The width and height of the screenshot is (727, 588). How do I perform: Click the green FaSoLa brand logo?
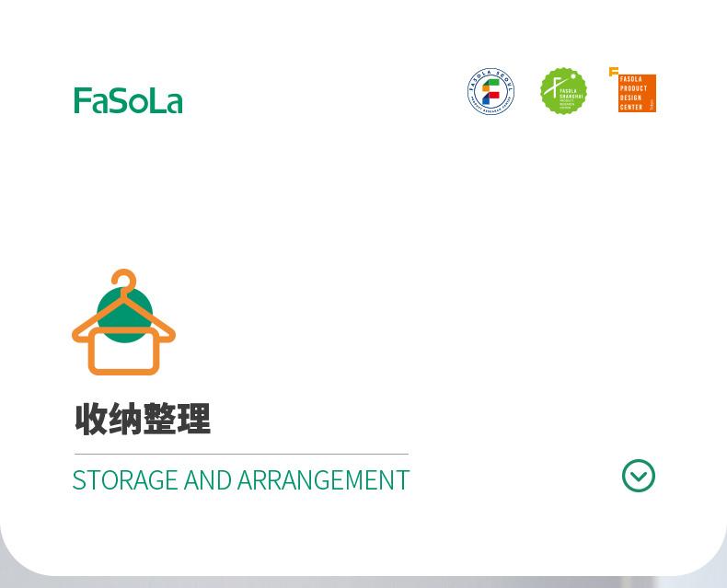[129, 100]
